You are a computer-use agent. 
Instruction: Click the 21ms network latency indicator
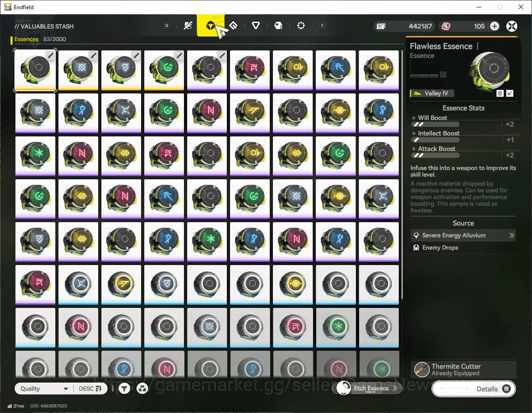16,406
